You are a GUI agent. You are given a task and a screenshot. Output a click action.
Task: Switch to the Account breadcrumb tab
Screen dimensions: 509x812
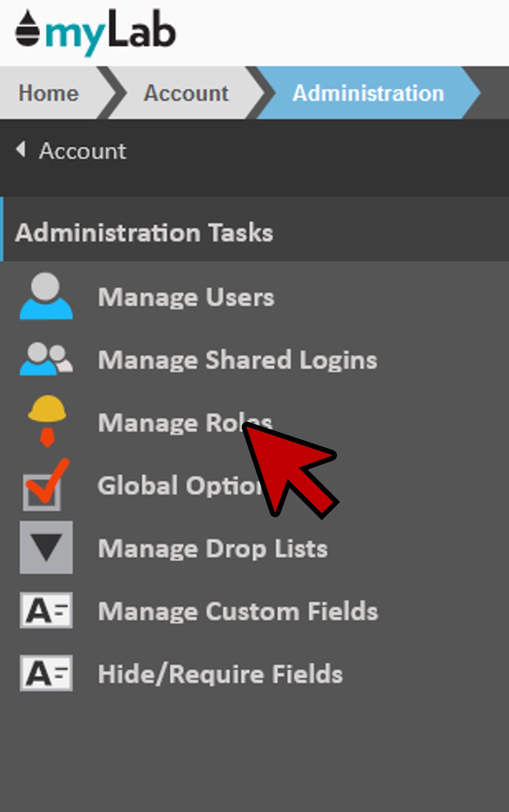tap(186, 93)
